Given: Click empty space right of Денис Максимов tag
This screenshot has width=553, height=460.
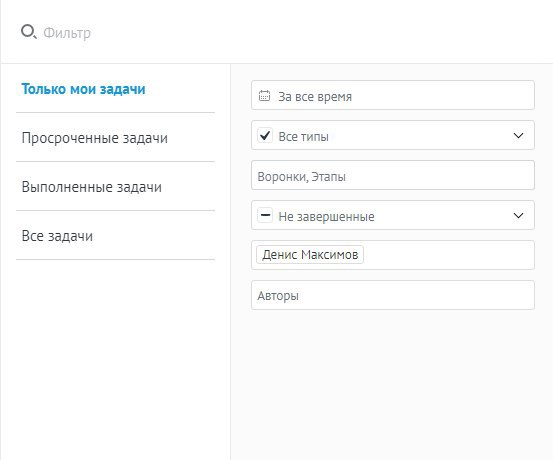Looking at the screenshot, I should pyautogui.click(x=448, y=255).
